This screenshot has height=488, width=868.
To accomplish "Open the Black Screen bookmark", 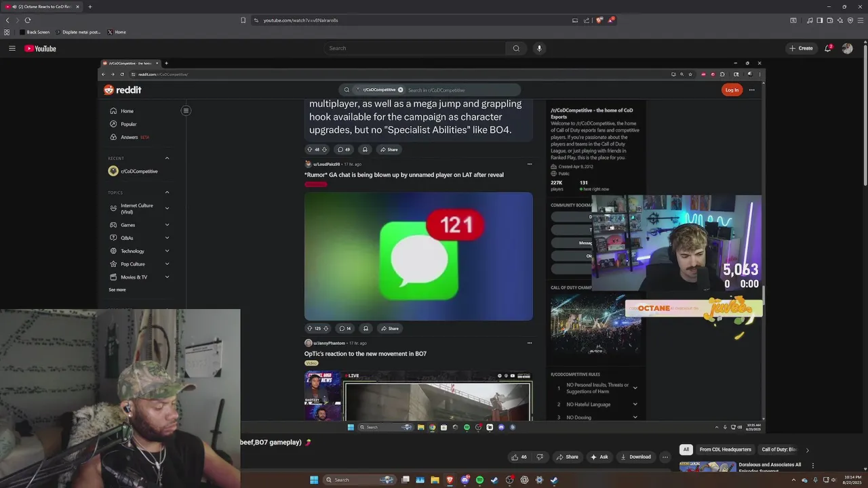I will point(35,32).
